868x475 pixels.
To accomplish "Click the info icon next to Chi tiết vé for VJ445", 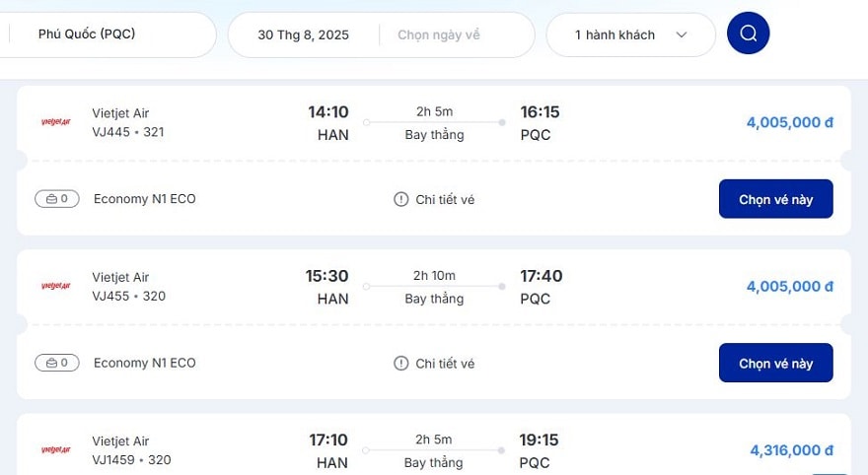I will 400,199.
